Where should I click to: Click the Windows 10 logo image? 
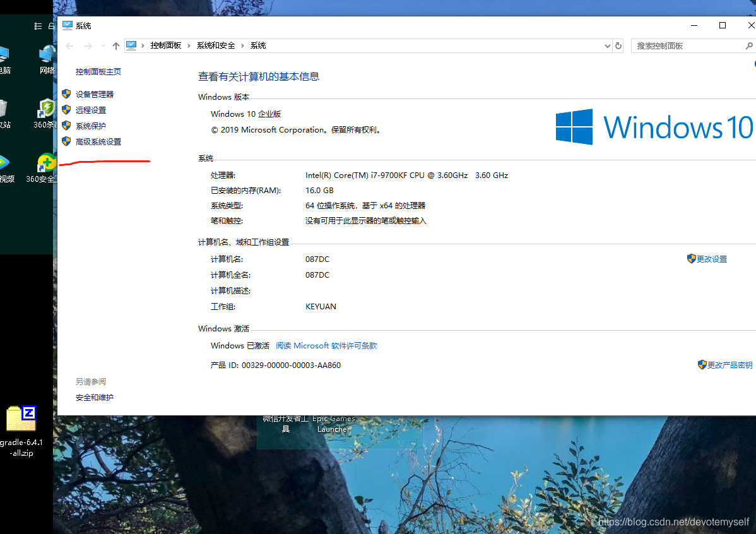point(654,127)
